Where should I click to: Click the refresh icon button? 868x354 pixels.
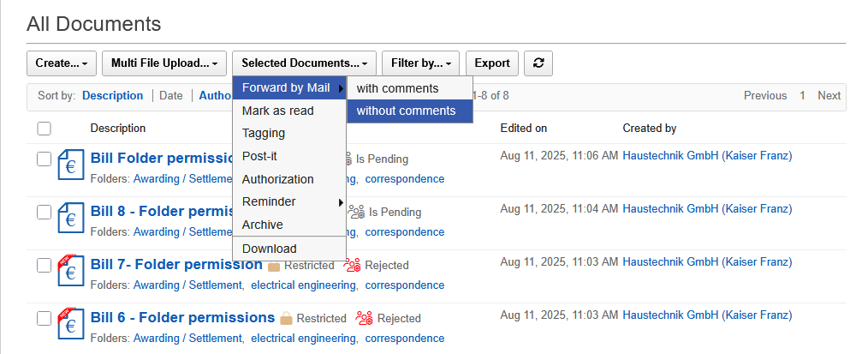538,63
